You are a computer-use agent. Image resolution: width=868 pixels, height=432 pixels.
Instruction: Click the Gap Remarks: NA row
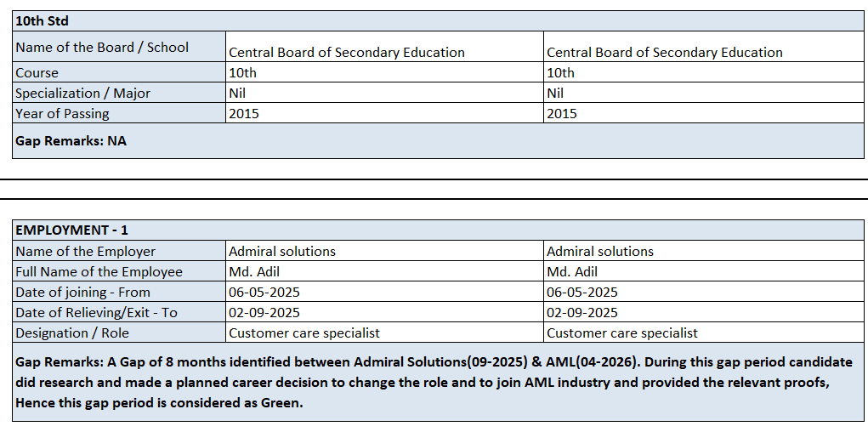(x=438, y=140)
